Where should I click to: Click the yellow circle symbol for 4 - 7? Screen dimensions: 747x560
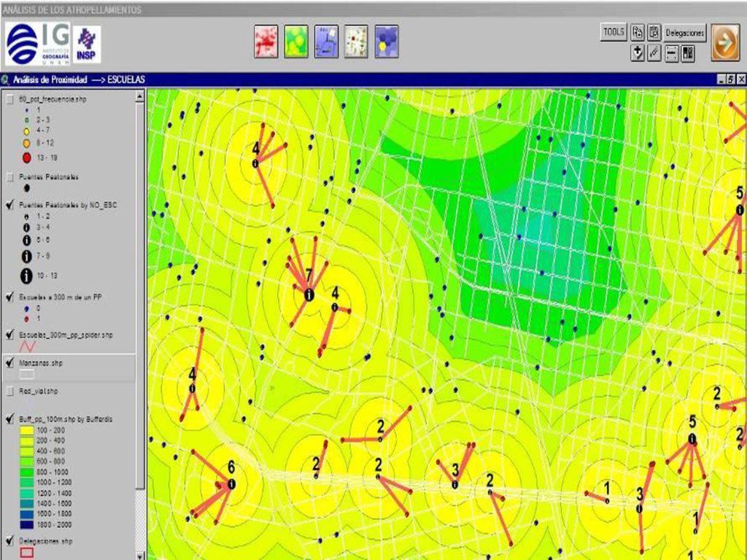tap(27, 131)
